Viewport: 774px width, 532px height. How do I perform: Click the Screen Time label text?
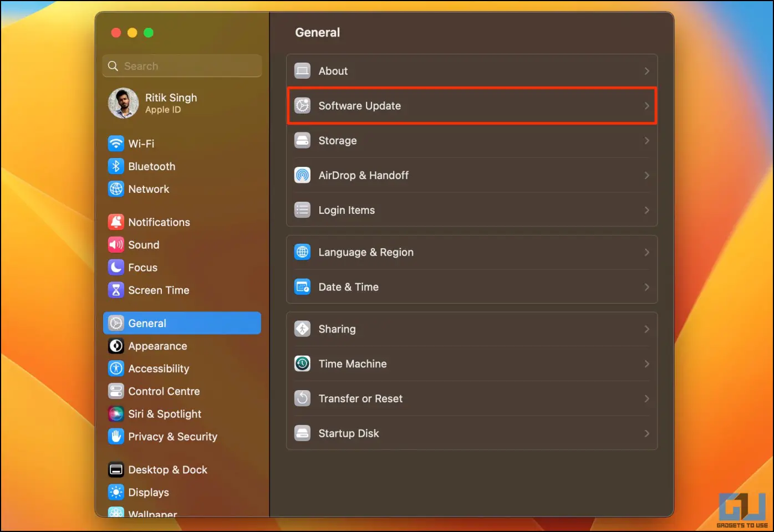(x=159, y=290)
